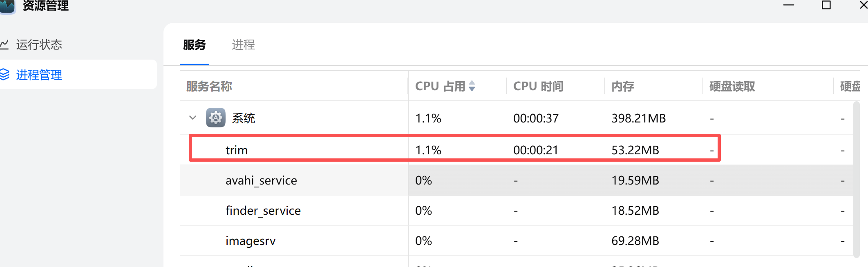Image resolution: width=868 pixels, height=267 pixels.
Task: Open 运行状态 in the sidebar
Action: (39, 44)
